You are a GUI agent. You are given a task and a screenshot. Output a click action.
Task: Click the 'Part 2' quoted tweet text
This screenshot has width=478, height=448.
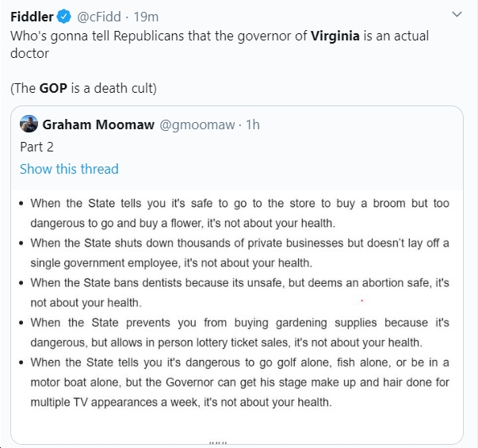[37, 147]
